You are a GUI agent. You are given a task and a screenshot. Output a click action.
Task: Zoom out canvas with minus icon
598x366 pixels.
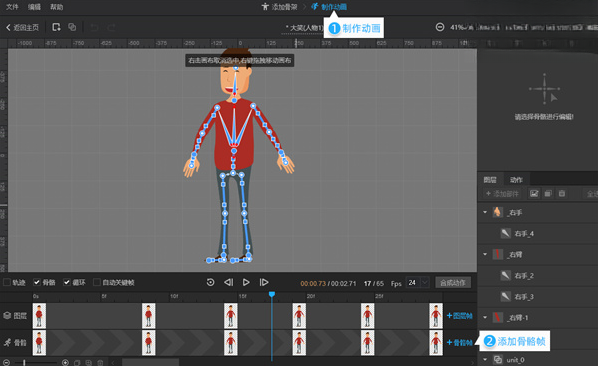click(x=440, y=27)
